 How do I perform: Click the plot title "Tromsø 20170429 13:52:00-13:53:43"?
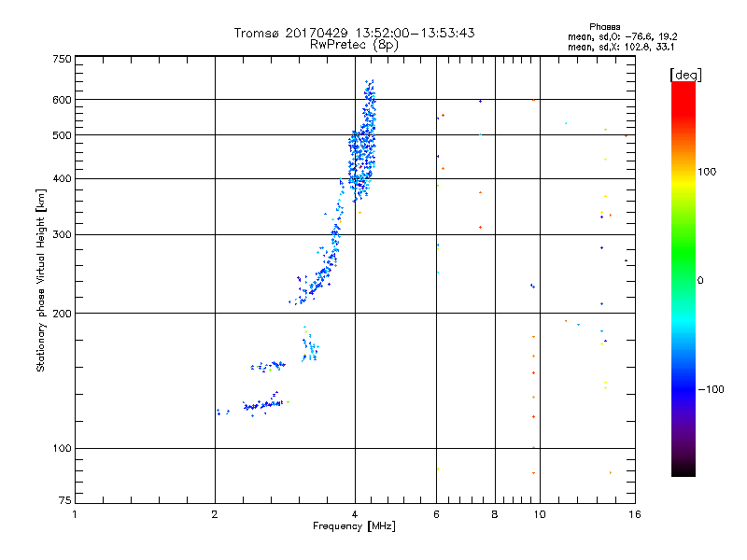click(x=354, y=33)
